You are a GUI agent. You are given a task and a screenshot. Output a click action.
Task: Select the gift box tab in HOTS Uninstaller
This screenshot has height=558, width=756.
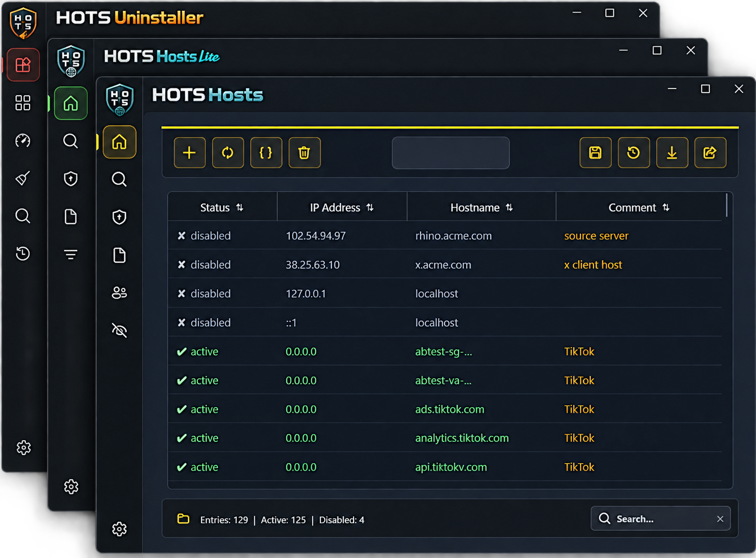pos(23,65)
